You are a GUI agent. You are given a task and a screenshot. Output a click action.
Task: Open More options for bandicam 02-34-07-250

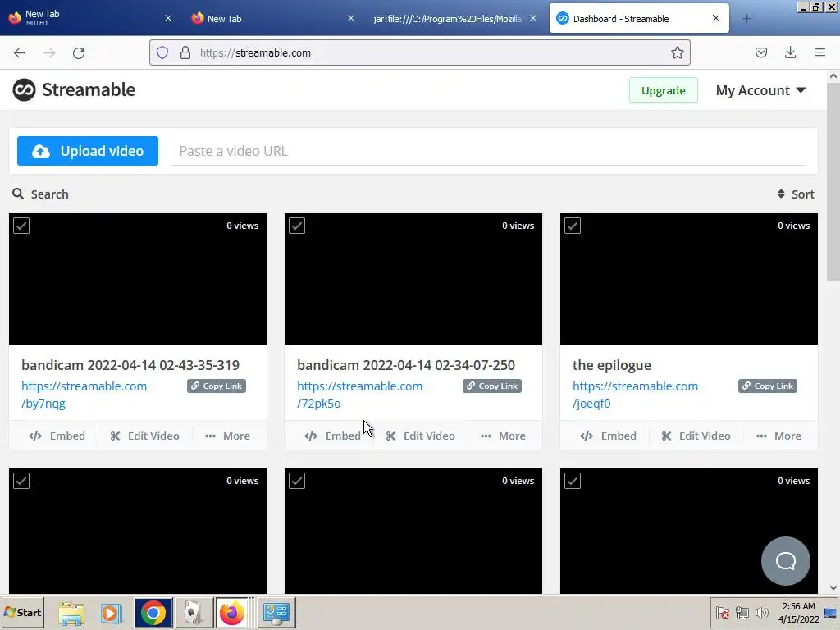[503, 436]
